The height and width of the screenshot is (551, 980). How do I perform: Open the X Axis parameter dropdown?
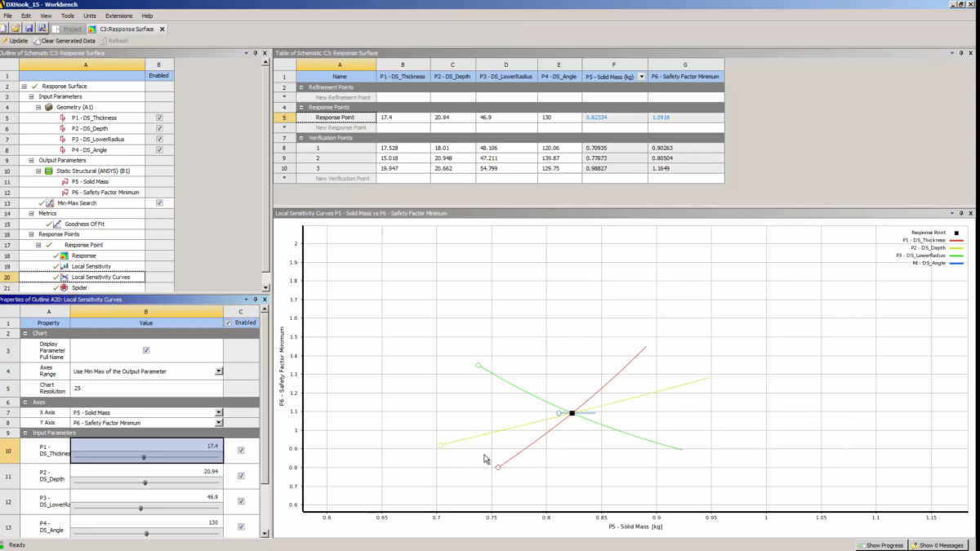pyautogui.click(x=219, y=412)
